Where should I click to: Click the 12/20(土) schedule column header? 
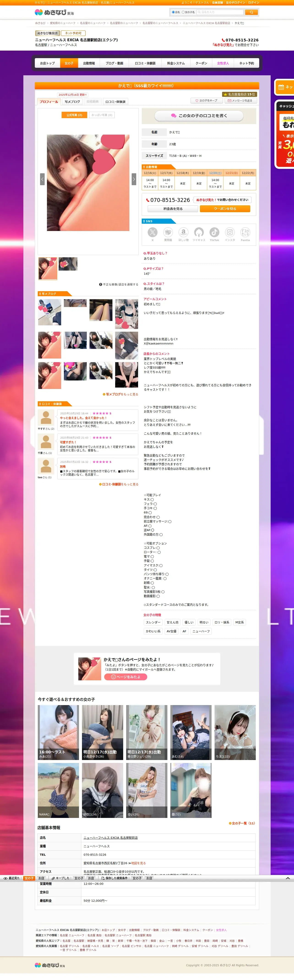point(215,173)
